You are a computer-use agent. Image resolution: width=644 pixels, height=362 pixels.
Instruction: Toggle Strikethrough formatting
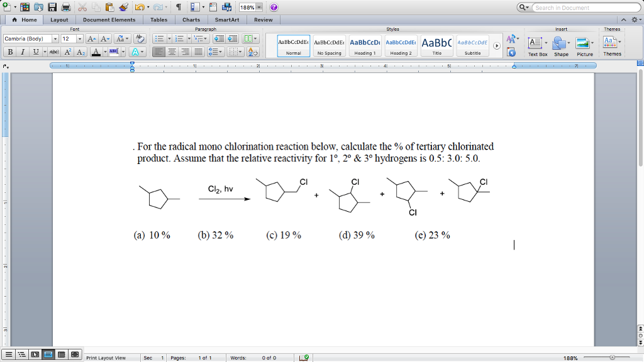pyautogui.click(x=54, y=52)
